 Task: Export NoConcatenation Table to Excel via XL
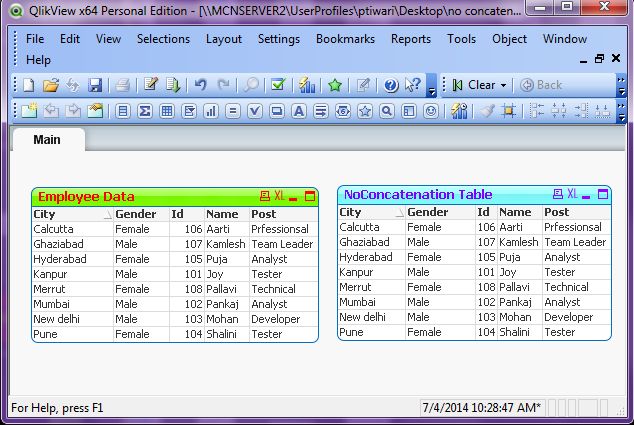coord(573,194)
